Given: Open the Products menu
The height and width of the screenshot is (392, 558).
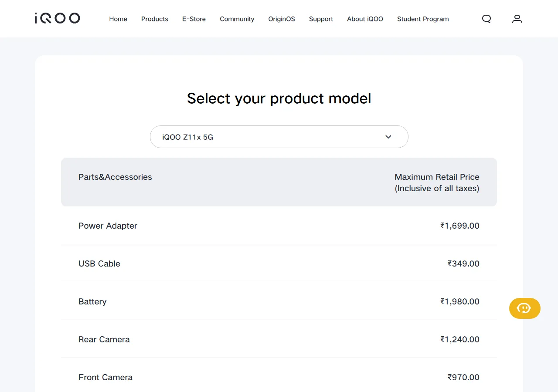Looking at the screenshot, I should tap(155, 19).
